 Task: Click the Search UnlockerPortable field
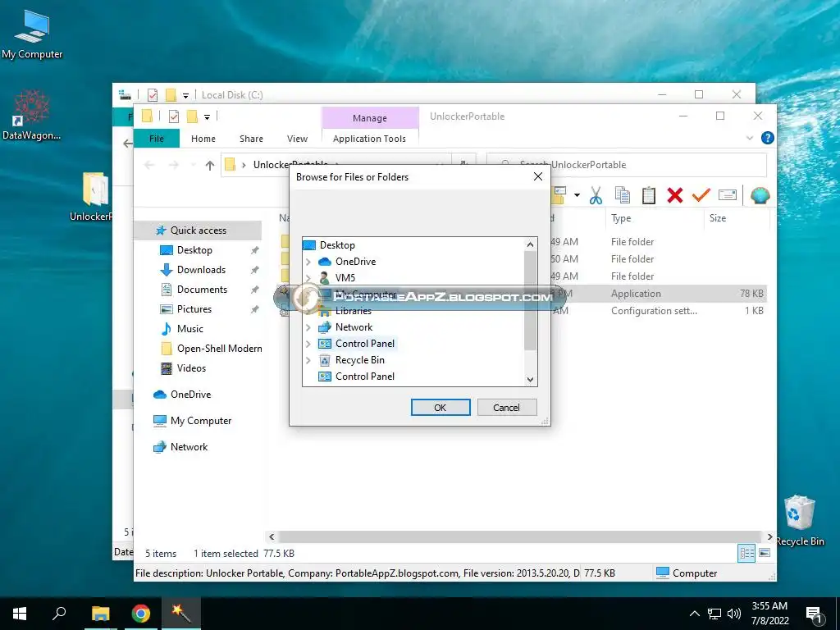pyautogui.click(x=626, y=164)
